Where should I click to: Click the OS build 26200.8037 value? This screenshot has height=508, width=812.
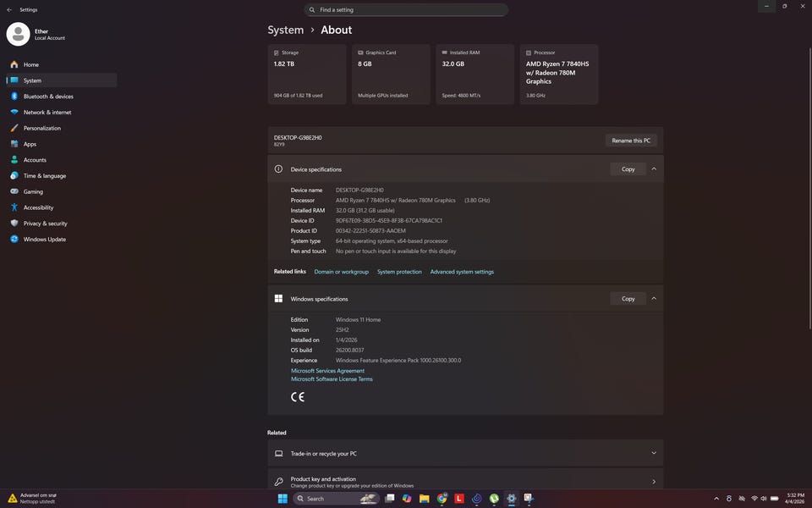[x=349, y=351]
